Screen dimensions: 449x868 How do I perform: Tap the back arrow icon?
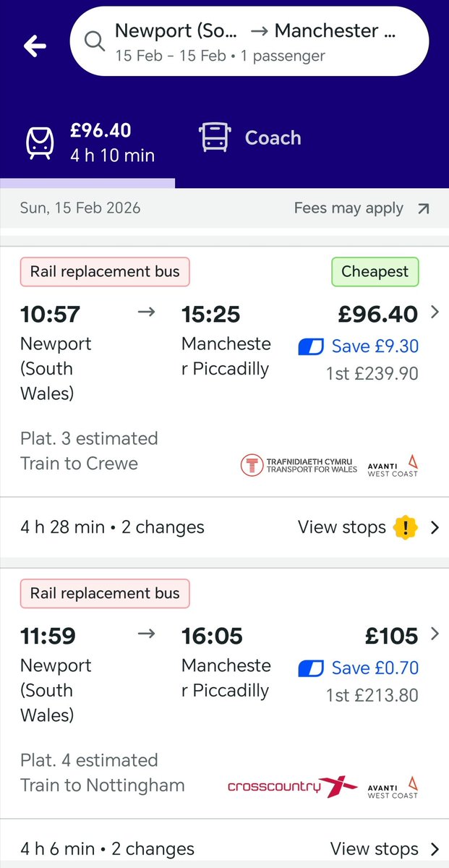click(35, 46)
